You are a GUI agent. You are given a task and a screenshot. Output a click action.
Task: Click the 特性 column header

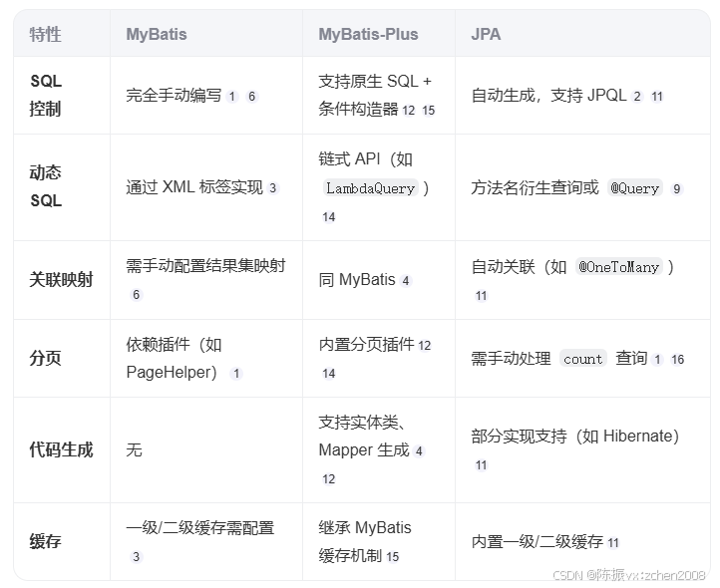(45, 35)
